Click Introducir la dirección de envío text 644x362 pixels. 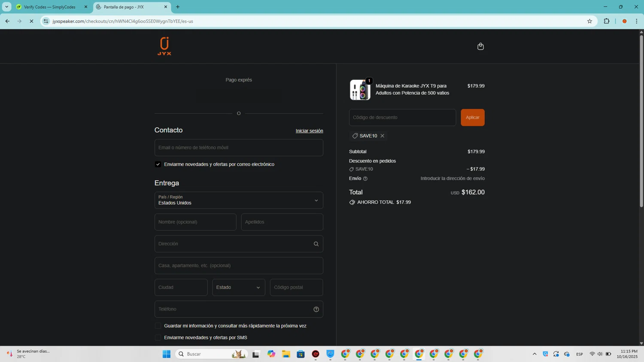[x=453, y=178]
